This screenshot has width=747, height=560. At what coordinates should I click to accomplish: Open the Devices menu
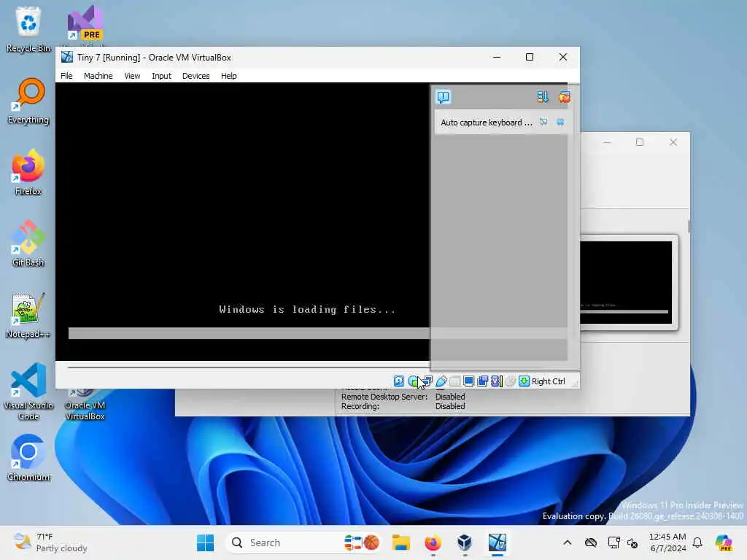(196, 76)
